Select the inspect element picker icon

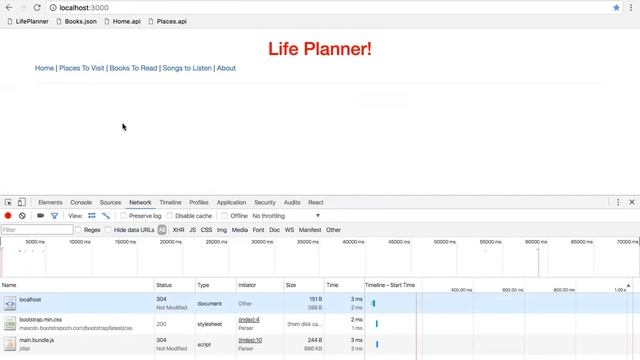point(8,202)
